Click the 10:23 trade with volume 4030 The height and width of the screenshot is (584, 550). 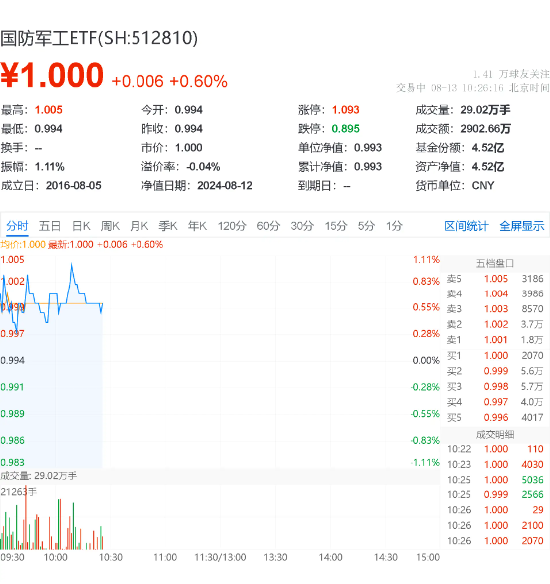click(495, 464)
